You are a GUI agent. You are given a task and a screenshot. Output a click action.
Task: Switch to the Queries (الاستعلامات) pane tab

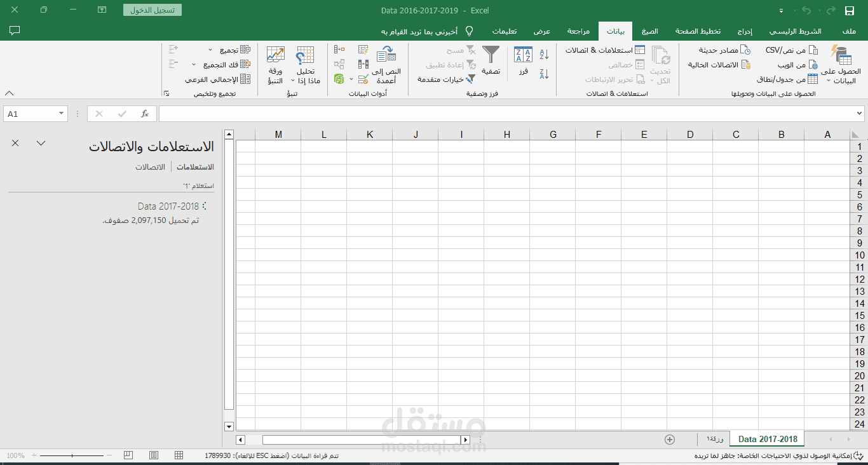coord(195,166)
